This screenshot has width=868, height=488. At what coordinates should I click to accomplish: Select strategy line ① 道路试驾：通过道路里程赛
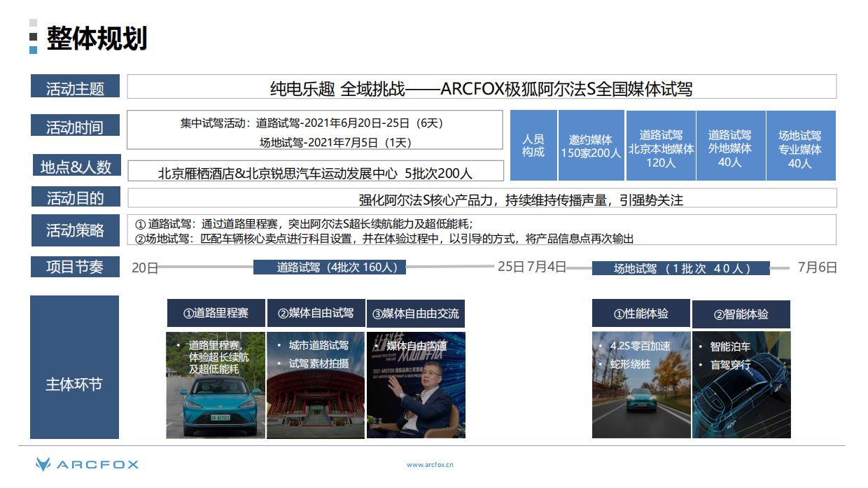click(x=304, y=224)
